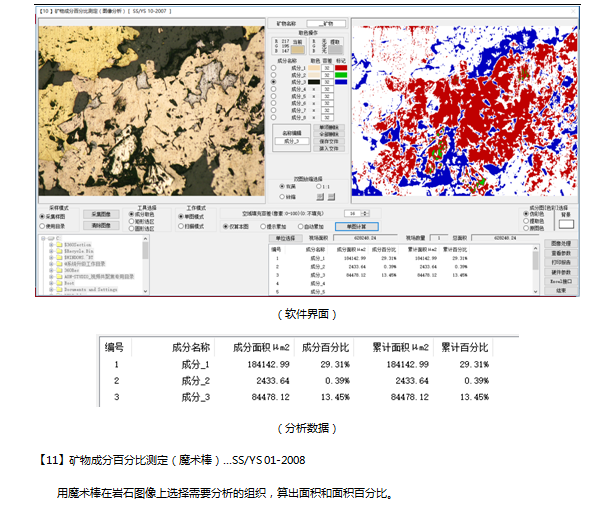Select the 成分_1 radio button
The image size is (614, 509).
click(x=275, y=67)
